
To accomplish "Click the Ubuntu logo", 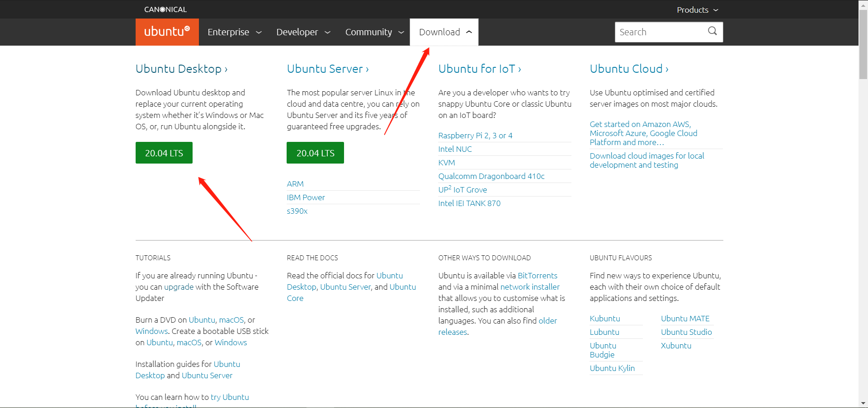I will [x=167, y=32].
